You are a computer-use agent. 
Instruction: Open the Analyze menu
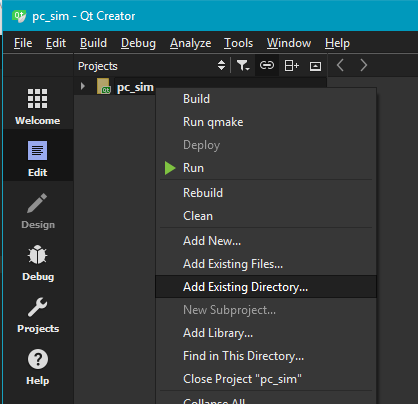[x=190, y=43]
